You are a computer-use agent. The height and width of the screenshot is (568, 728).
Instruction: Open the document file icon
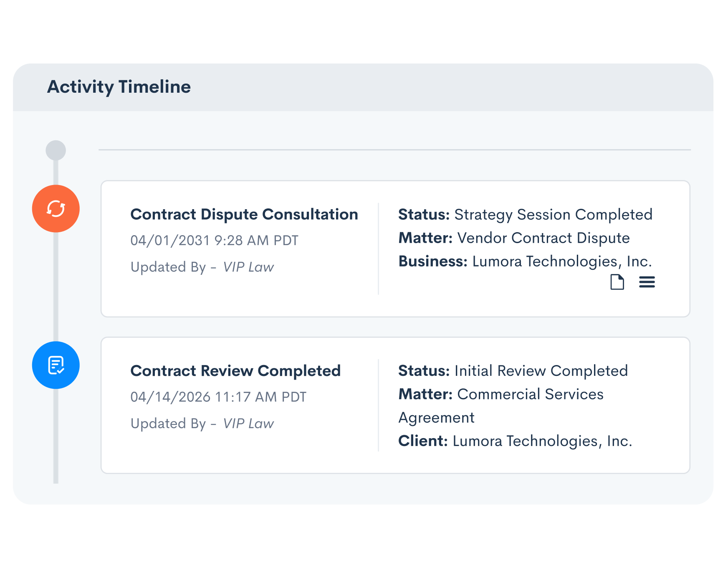coord(617,282)
